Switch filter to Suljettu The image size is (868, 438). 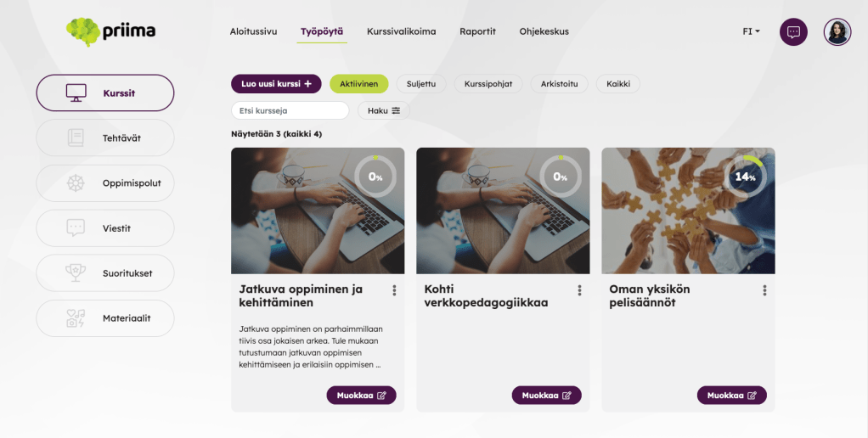pyautogui.click(x=421, y=84)
